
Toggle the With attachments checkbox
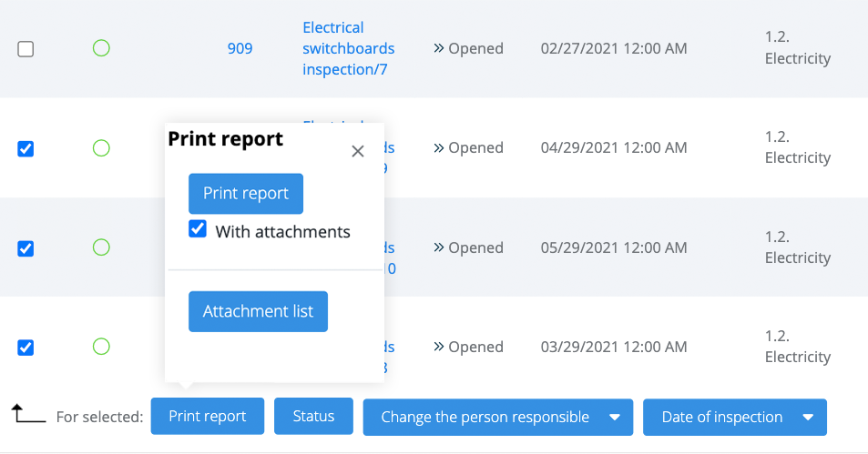[x=198, y=229]
